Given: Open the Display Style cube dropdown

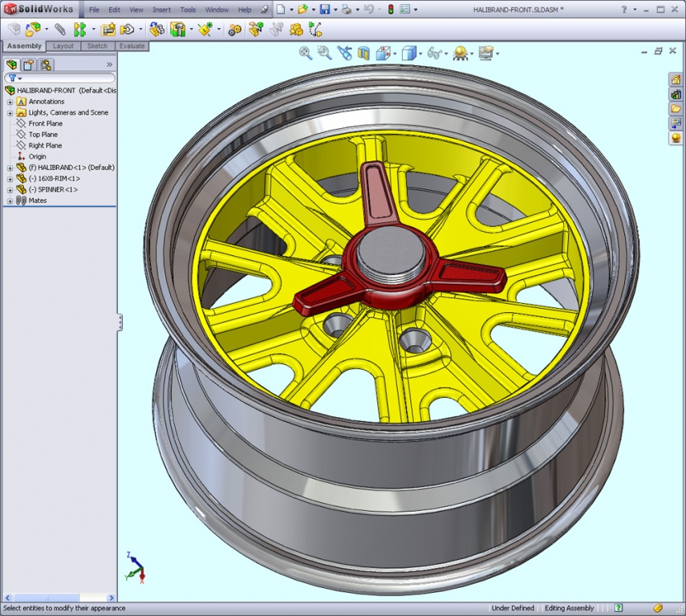Looking at the screenshot, I should (x=419, y=54).
